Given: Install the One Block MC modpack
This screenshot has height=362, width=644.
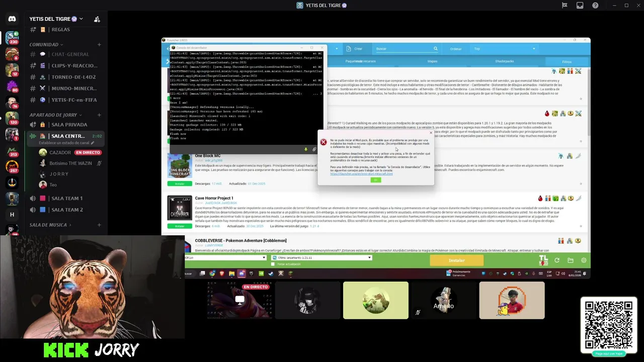Looking at the screenshot, I should (180, 184).
